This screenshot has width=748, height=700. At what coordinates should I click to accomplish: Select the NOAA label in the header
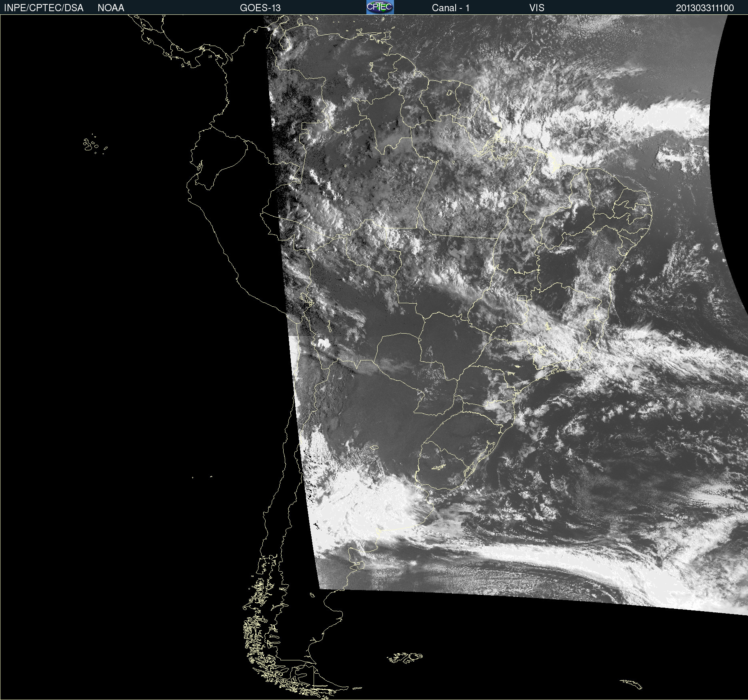click(111, 8)
